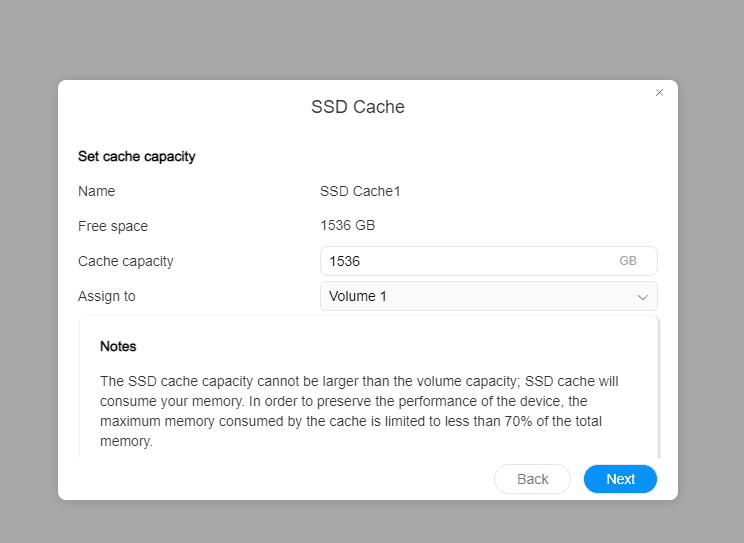This screenshot has width=744, height=543.
Task: Expand the Volume 1 chevron arrow
Action: 643,297
